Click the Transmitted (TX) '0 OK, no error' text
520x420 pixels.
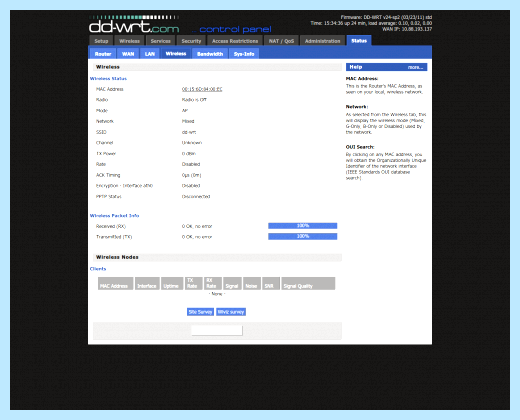pos(197,237)
